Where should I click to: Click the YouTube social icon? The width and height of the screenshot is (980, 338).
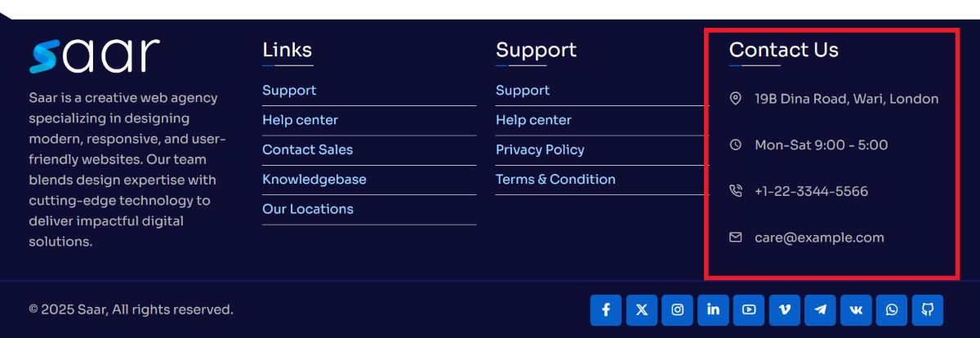tap(749, 310)
